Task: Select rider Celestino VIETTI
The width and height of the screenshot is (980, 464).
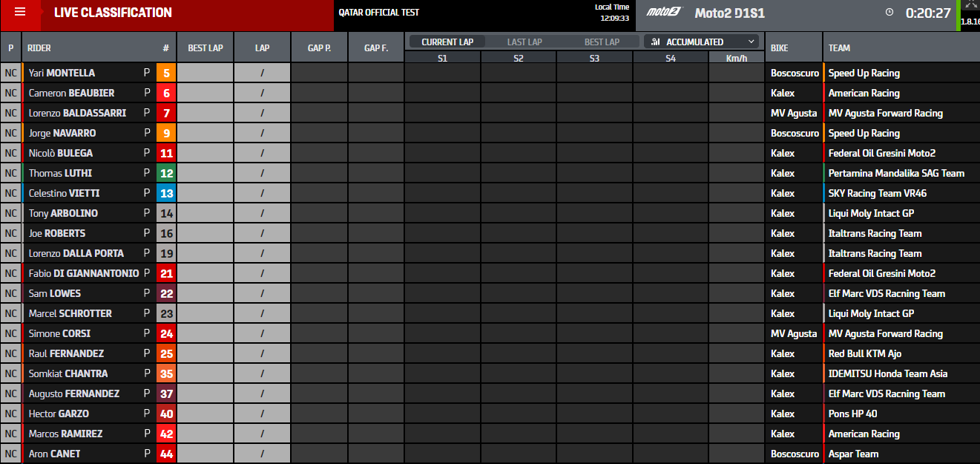Action: tap(64, 193)
